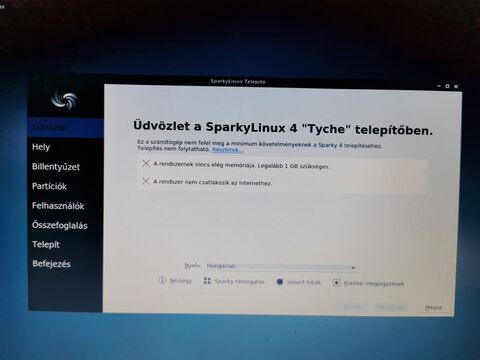Click the greyed-out next button beside Mégse
480x360 pixels.
(391, 307)
